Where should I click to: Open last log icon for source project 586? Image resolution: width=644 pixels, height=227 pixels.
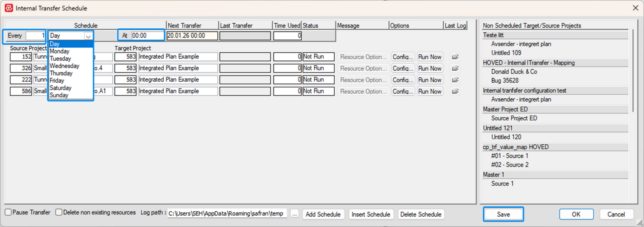(x=455, y=92)
